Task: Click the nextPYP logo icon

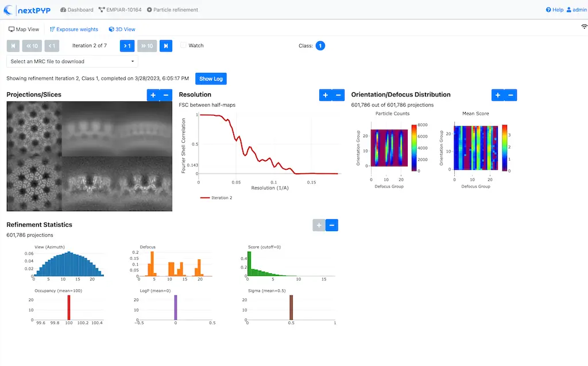Action: point(9,10)
